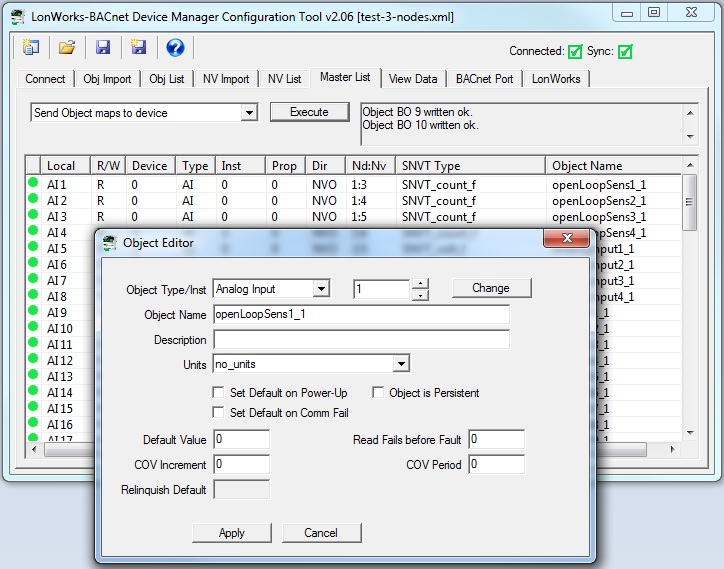
Task: Click the Sync status checkmark icon
Action: click(x=625, y=52)
